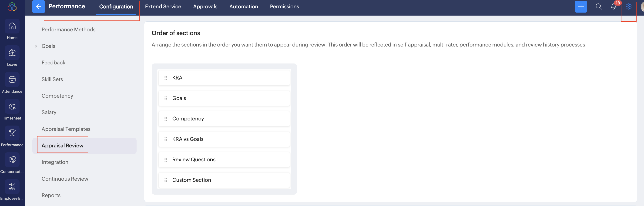Click the search magnifier icon
Image resolution: width=644 pixels, height=206 pixels.
pos(598,7)
